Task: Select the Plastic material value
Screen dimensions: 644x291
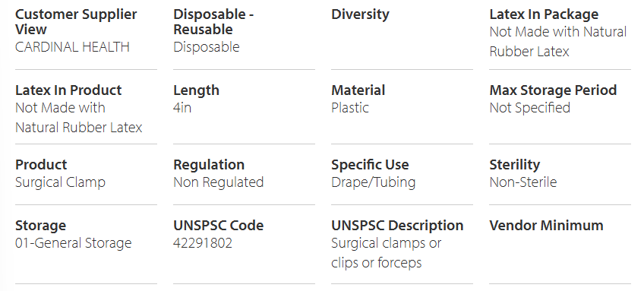Action: [x=350, y=108]
